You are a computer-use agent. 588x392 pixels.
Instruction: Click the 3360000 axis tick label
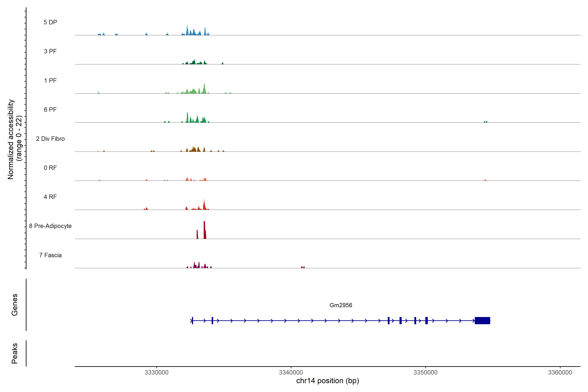pos(560,372)
